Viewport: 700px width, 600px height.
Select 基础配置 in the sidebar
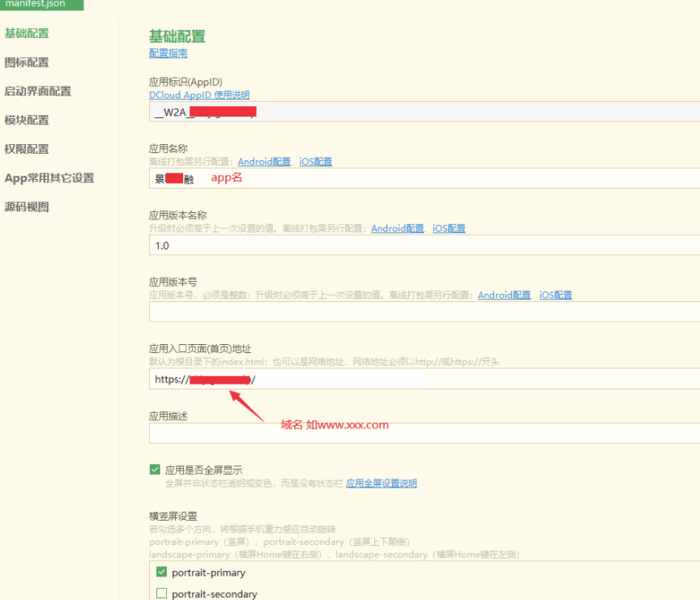pyautogui.click(x=27, y=33)
